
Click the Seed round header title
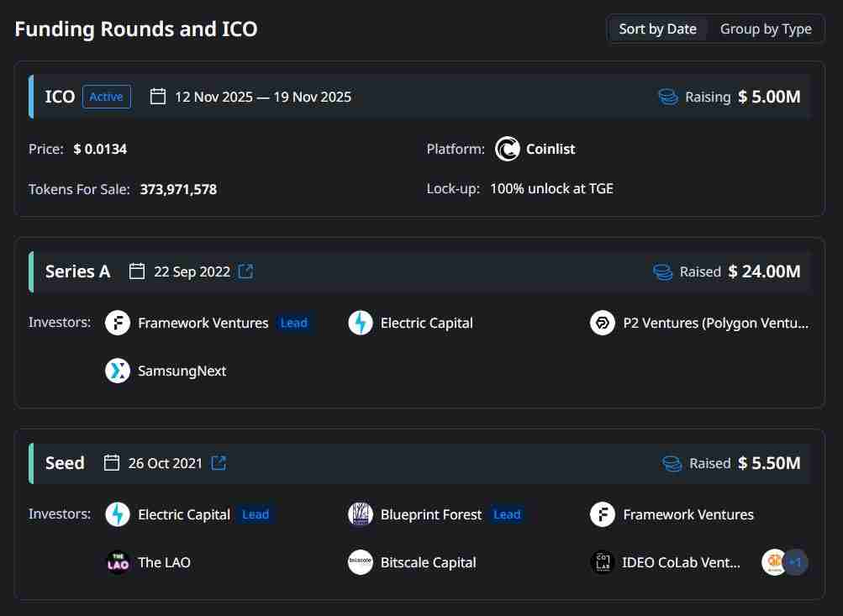coord(65,463)
